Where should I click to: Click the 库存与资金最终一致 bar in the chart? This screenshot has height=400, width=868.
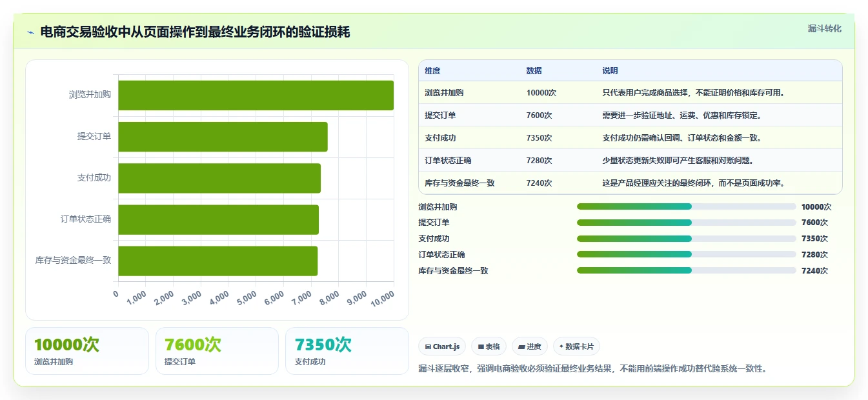tap(218, 261)
